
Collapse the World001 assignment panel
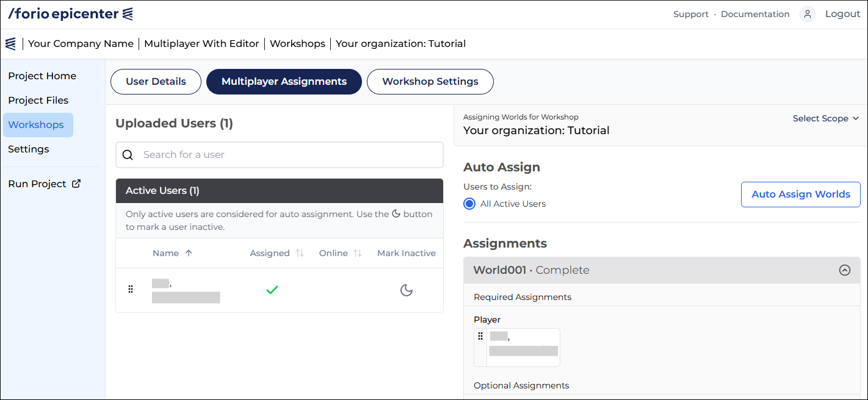(845, 270)
